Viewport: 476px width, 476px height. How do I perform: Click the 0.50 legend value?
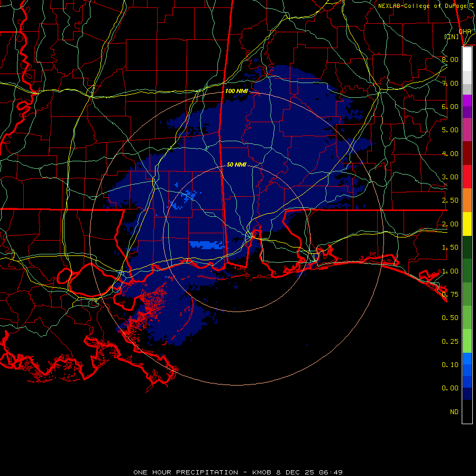[x=450, y=318]
